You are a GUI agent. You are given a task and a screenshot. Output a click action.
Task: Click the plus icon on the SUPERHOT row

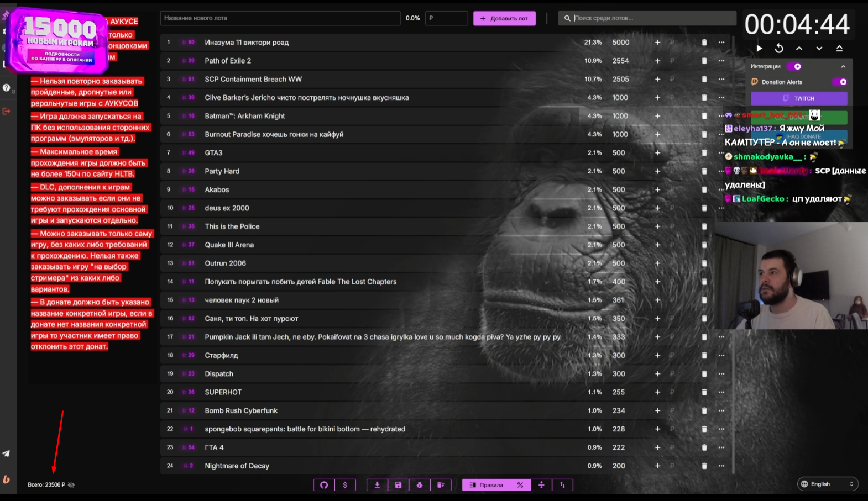658,392
